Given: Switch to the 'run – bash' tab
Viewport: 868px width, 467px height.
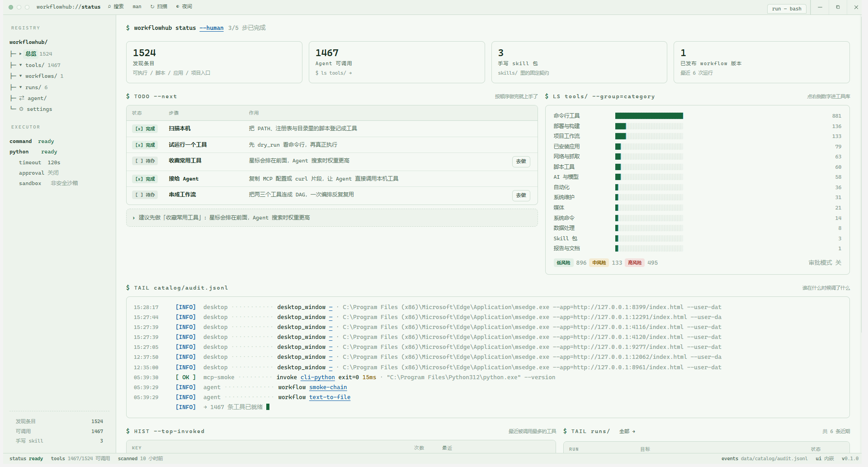Looking at the screenshot, I should pos(787,9).
